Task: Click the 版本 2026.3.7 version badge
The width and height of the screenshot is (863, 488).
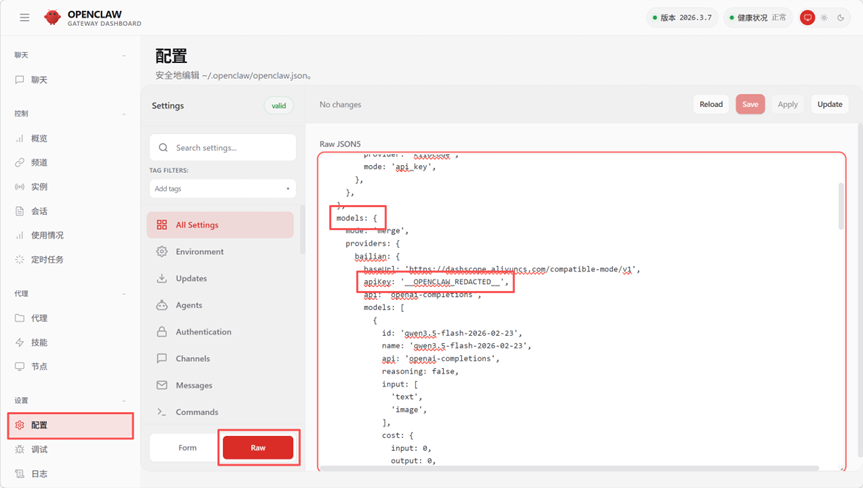Action: click(x=682, y=18)
